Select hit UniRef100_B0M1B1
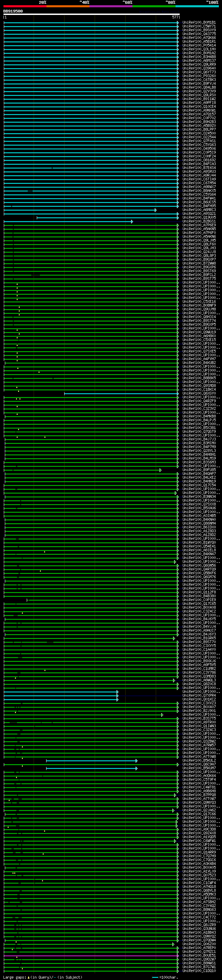Screen dimensions: 222x980 pyautogui.click(x=199, y=23)
